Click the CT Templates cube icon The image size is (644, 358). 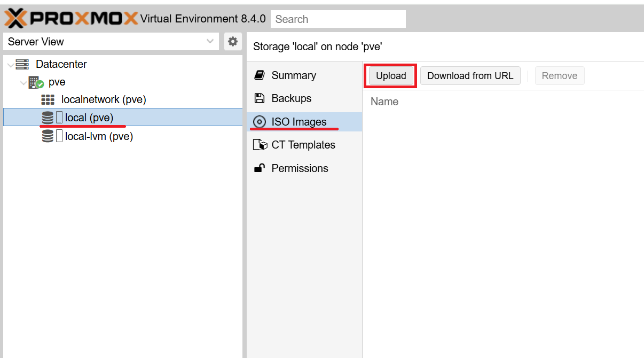[260, 145]
